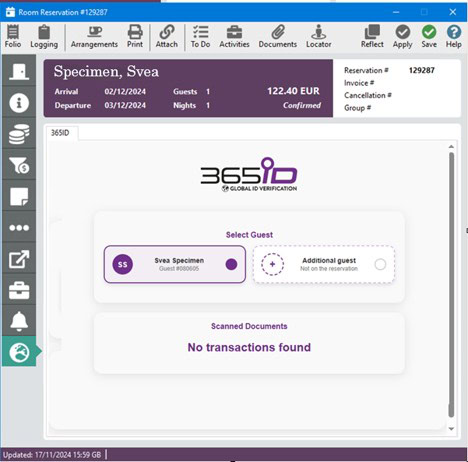Click the Print toolbar icon
Screen dimensions: 468x462
(x=135, y=36)
